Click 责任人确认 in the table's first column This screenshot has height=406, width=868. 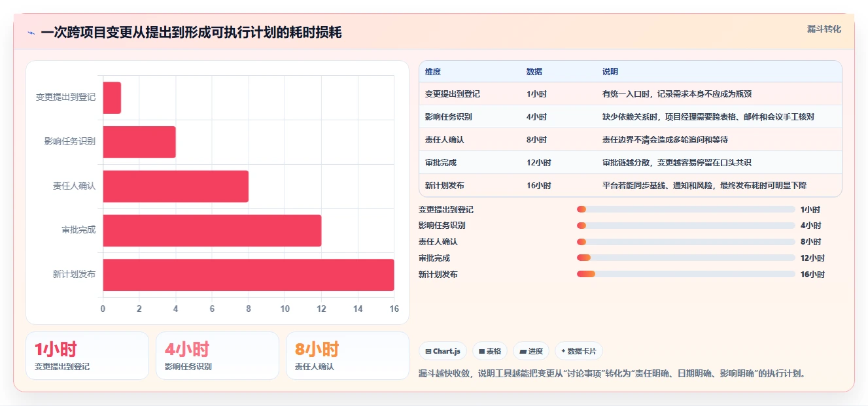tap(445, 140)
